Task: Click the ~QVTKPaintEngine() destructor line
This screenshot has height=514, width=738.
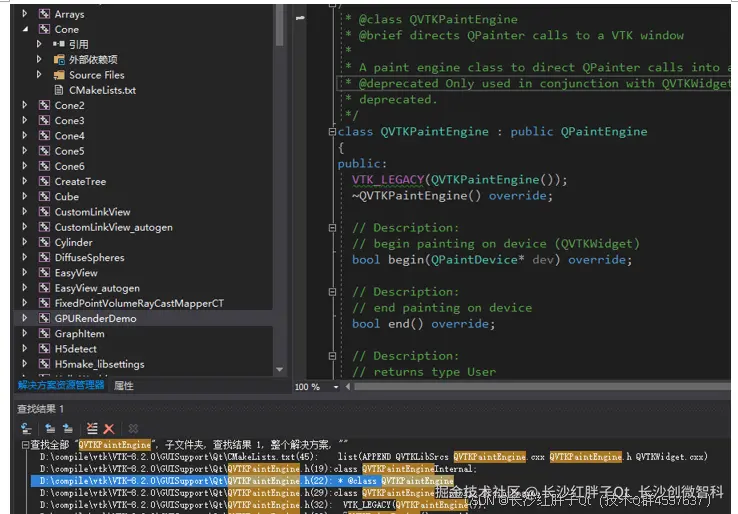Action: tap(452, 196)
